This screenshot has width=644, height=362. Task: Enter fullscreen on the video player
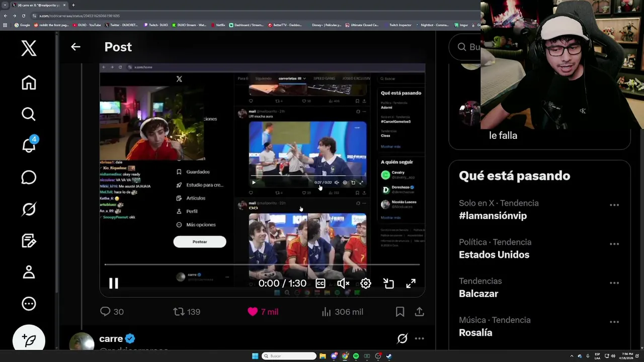click(411, 283)
